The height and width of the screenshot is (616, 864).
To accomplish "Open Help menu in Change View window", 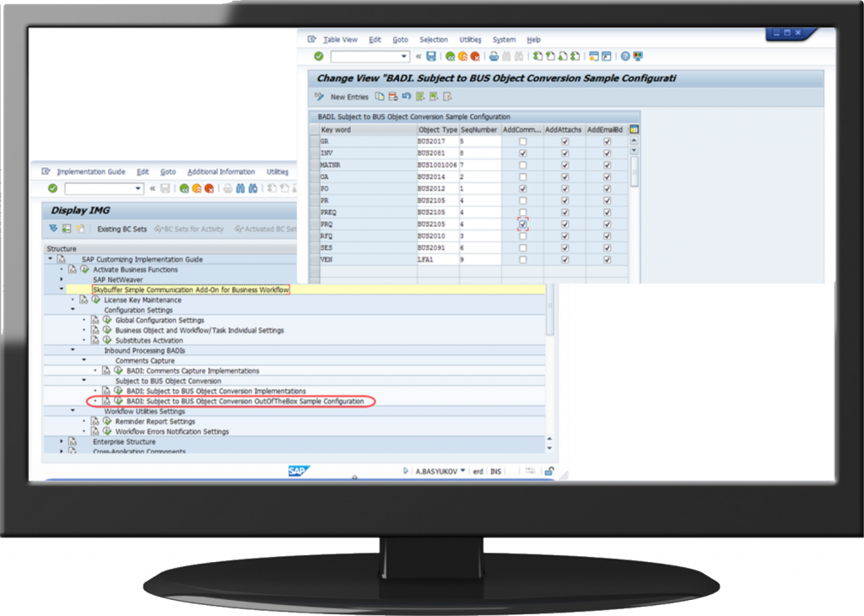I will click(533, 40).
